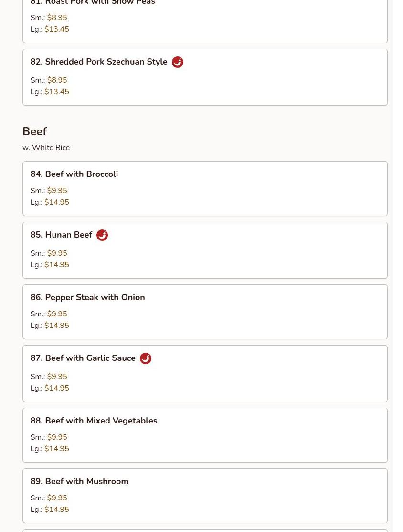Click the spicy pepper icon next to Hunan Beef
The image size is (403, 532).
tap(102, 235)
